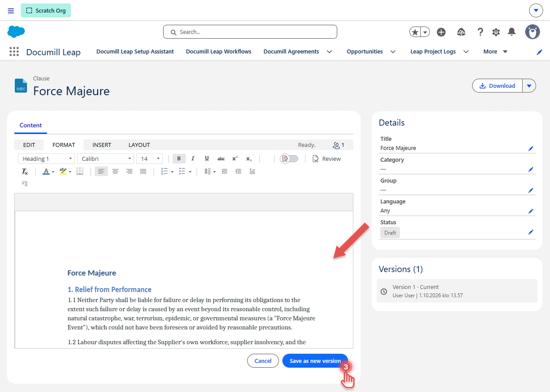550x392 pixels.
Task: Apply subscript formatting
Action: (x=249, y=159)
